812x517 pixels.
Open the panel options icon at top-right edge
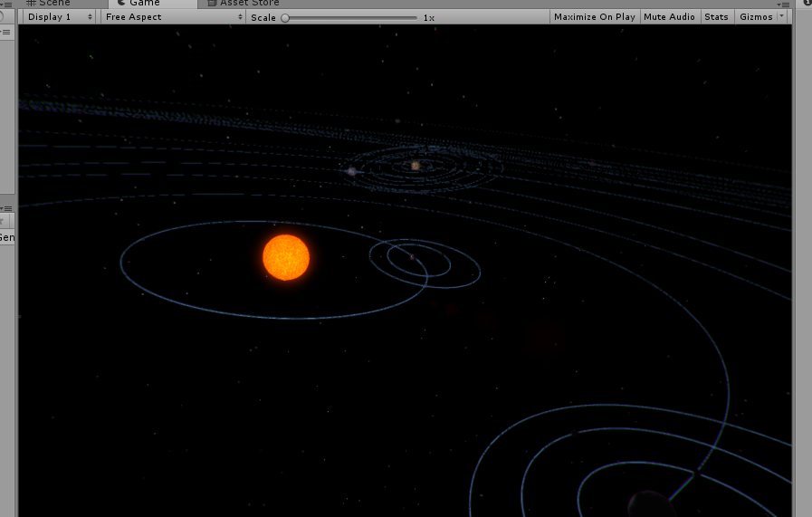807,4
